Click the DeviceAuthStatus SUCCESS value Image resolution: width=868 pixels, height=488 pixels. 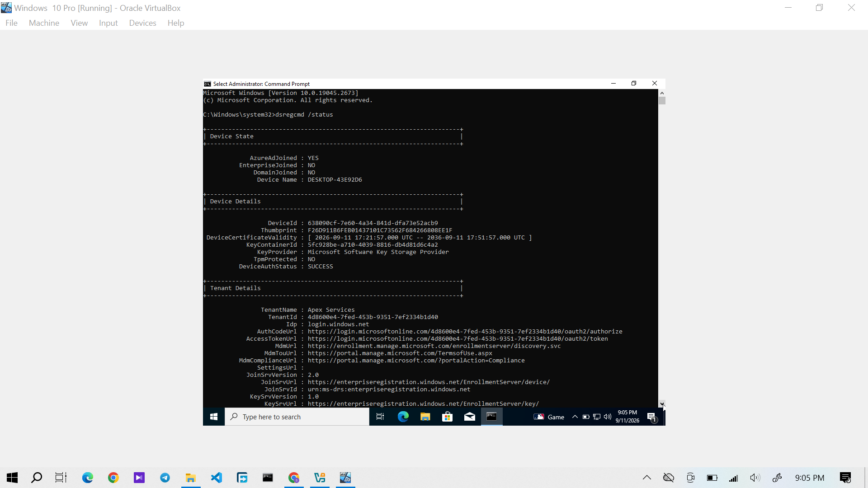pyautogui.click(x=321, y=266)
